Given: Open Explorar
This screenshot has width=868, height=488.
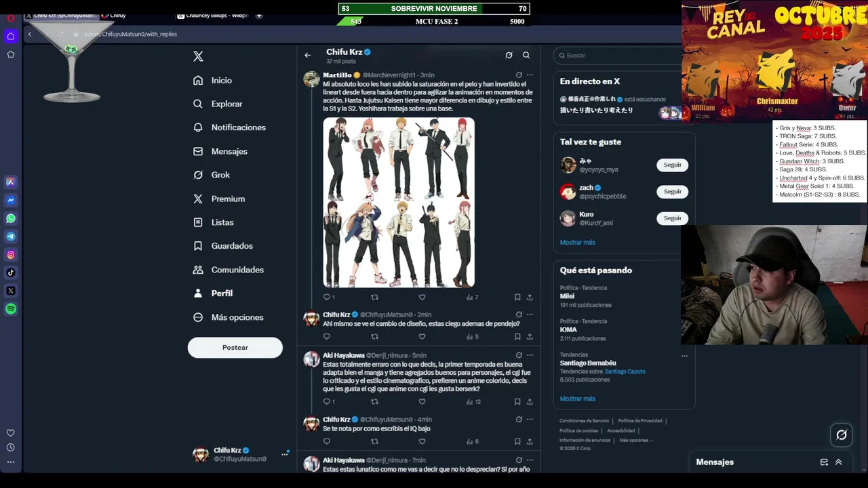Looking at the screenshot, I should pos(218,104).
